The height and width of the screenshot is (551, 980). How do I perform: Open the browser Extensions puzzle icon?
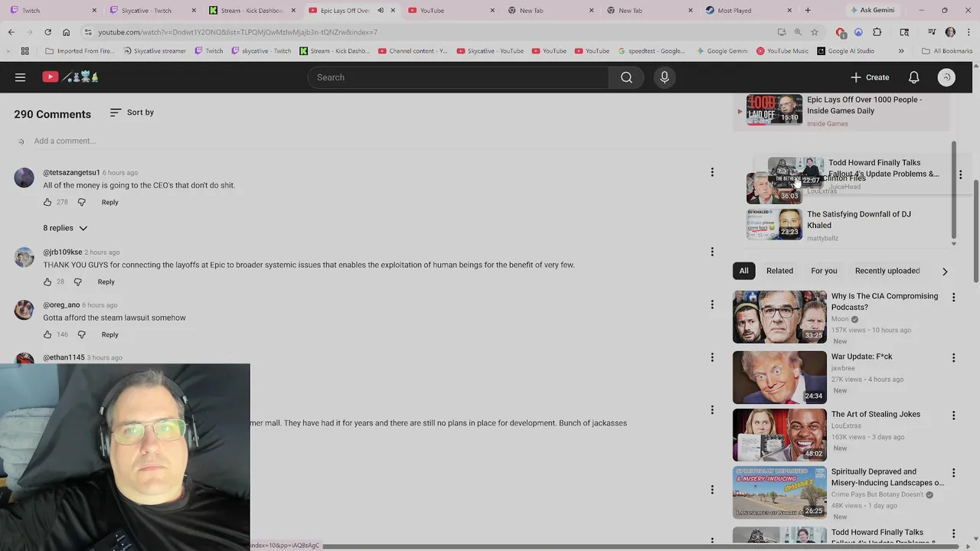tap(877, 32)
